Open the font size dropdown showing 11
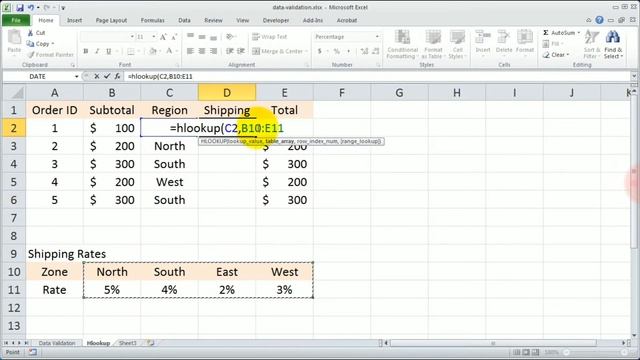The image size is (640, 360). click(x=153, y=37)
